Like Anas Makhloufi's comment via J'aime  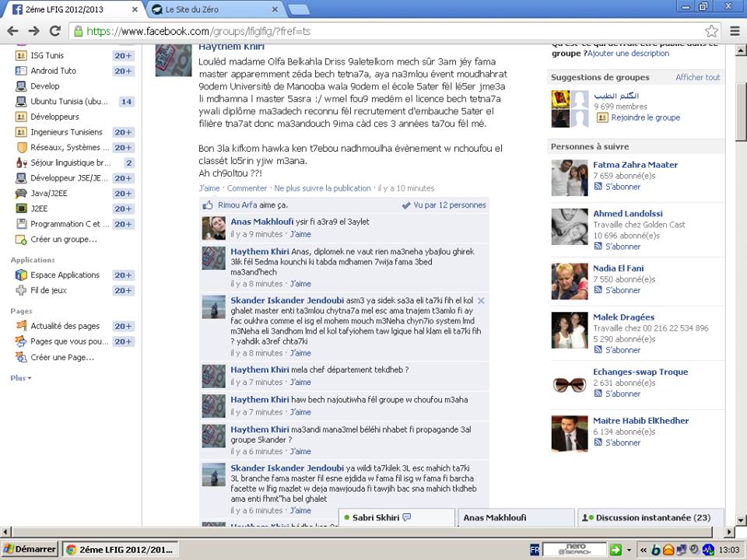click(x=300, y=234)
